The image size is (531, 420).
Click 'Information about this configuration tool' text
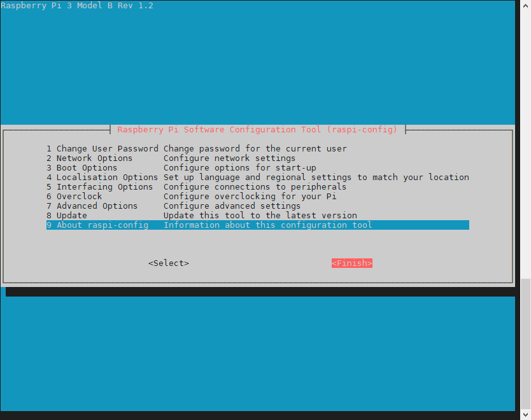(268, 225)
